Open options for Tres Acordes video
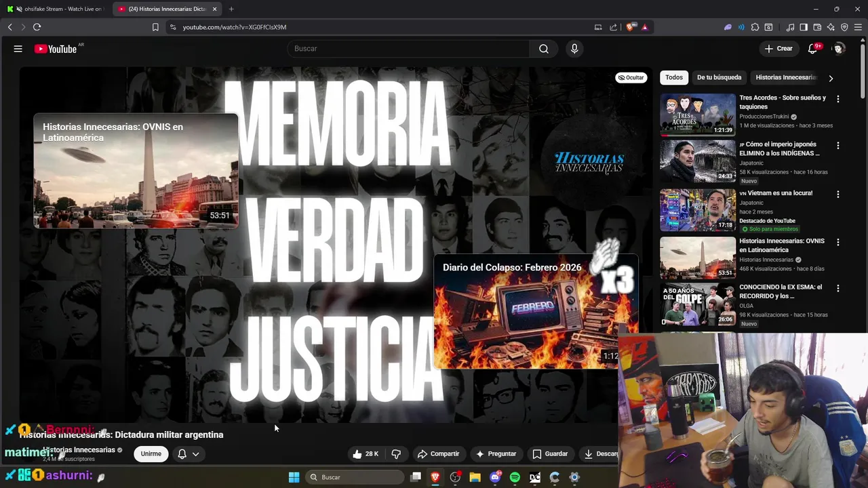Image resolution: width=868 pixels, height=488 pixels. tap(838, 99)
